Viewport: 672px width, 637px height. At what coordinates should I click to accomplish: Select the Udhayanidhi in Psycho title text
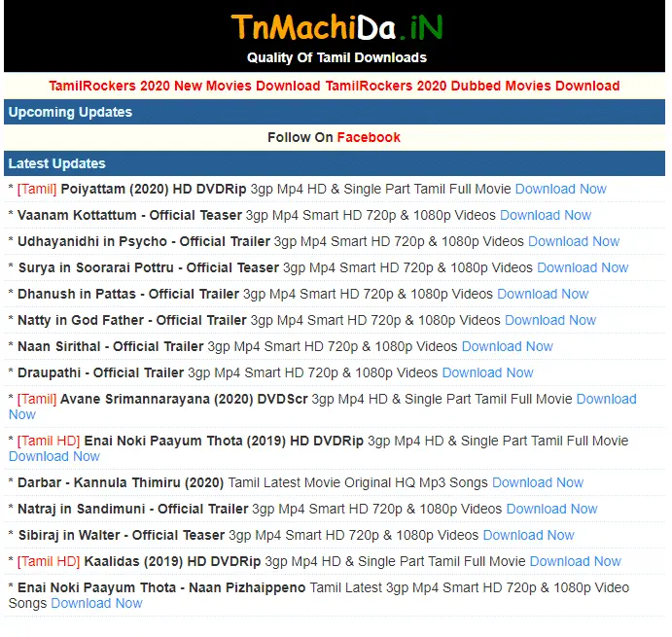(x=144, y=241)
